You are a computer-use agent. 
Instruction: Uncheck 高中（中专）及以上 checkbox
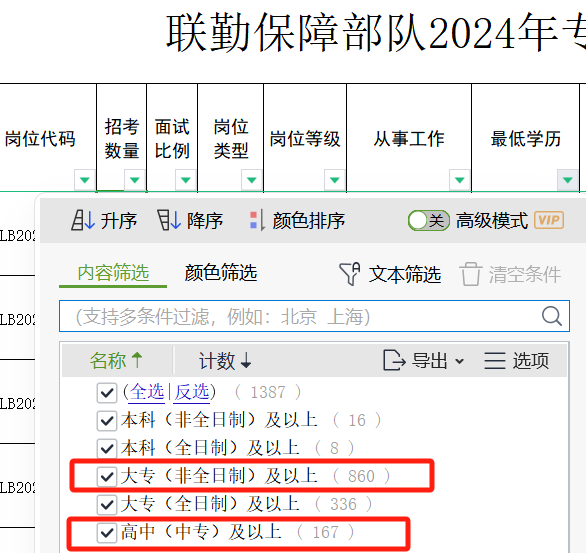107,532
